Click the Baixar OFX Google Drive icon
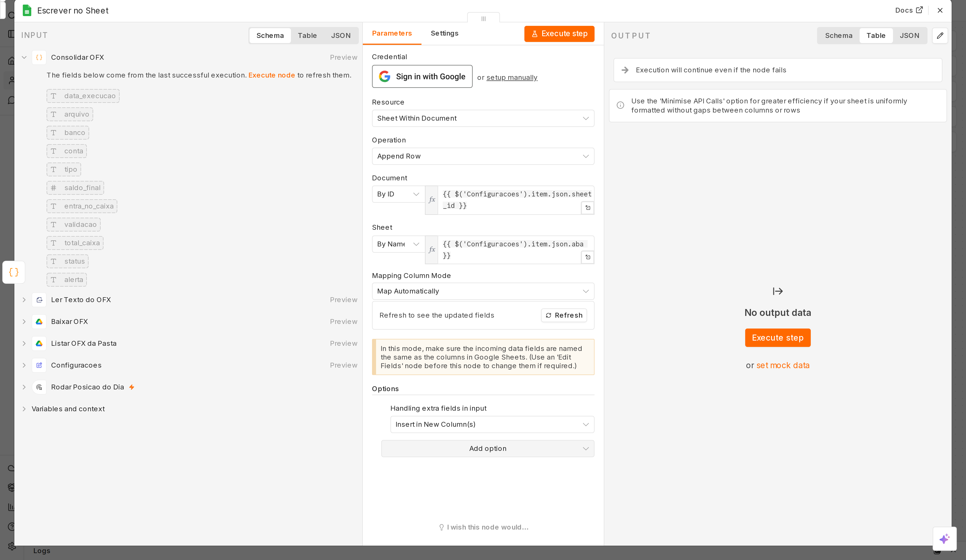Viewport: 966px width, 560px height. [x=39, y=321]
